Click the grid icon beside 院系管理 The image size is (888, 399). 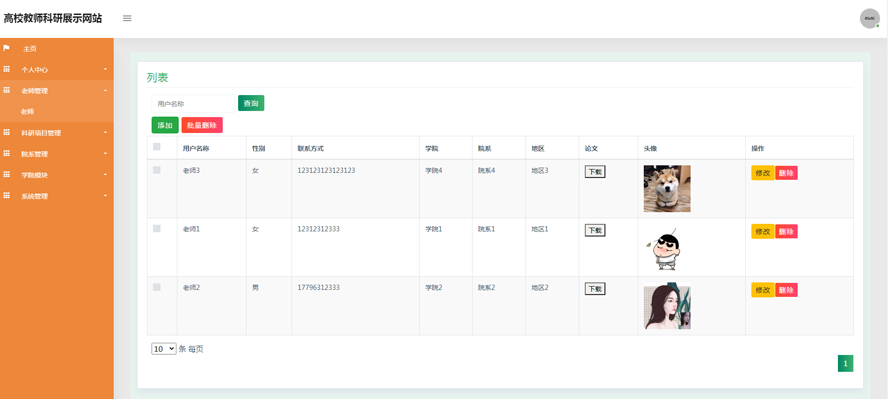click(x=7, y=153)
